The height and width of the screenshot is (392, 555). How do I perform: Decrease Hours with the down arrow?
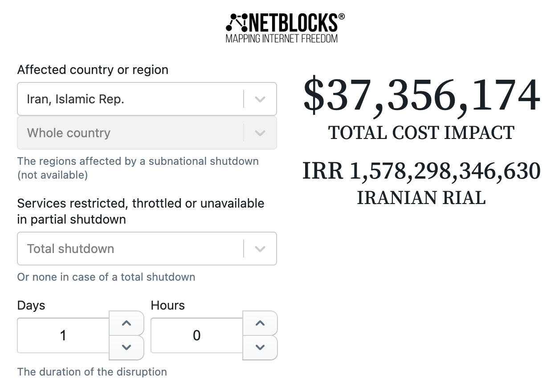[260, 347]
